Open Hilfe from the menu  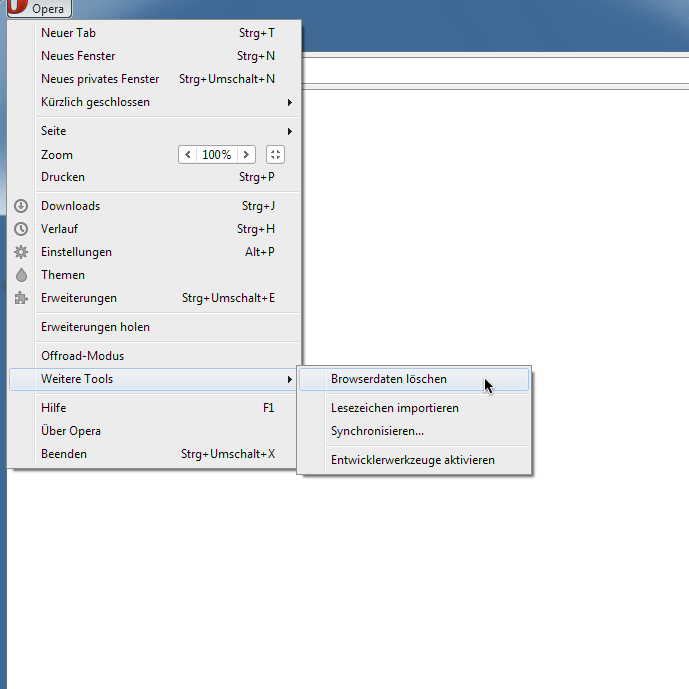click(x=155, y=408)
